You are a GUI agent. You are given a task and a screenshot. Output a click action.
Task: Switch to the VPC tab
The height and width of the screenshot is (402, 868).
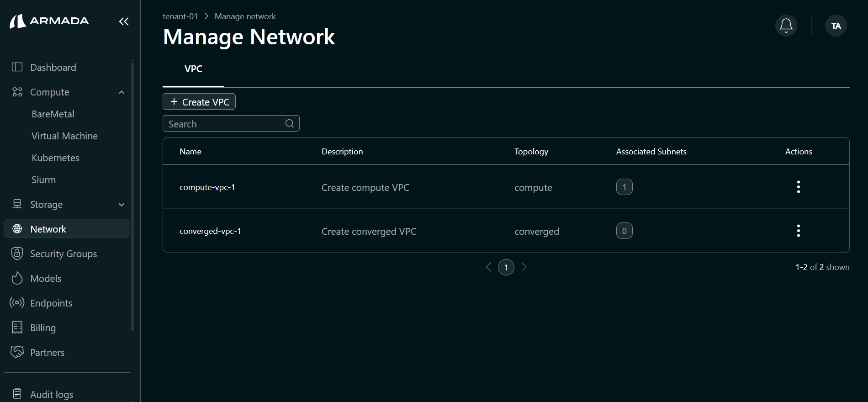click(193, 69)
